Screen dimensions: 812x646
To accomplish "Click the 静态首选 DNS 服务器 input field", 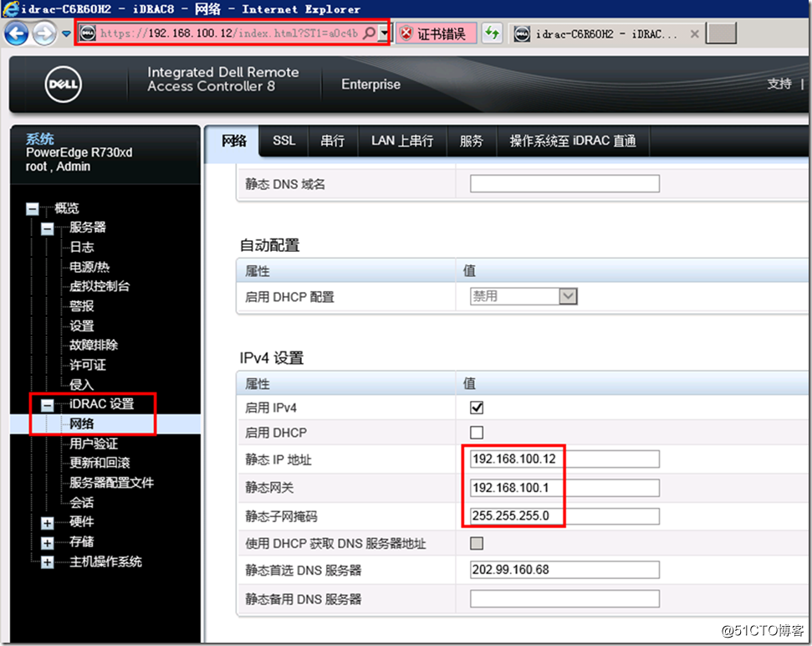I will [x=564, y=570].
